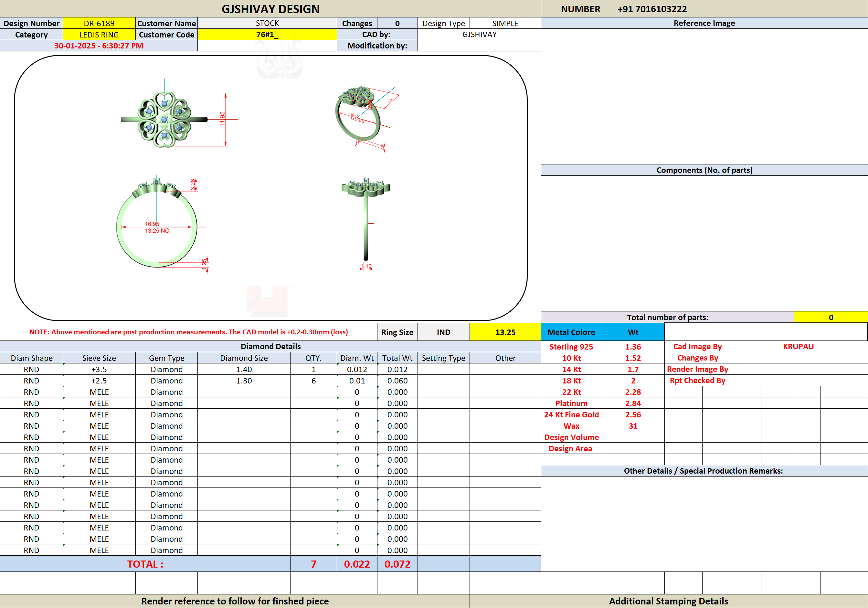Click the side-view ring drawing with 1.10 dimension
This screenshot has width=868, height=608.
point(365,224)
